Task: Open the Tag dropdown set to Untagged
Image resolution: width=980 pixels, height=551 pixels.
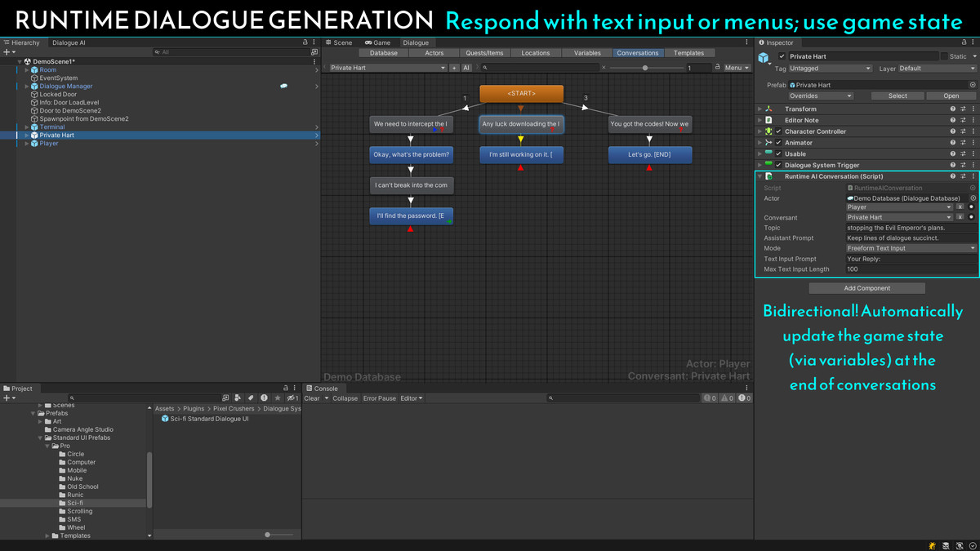Action: pyautogui.click(x=830, y=69)
